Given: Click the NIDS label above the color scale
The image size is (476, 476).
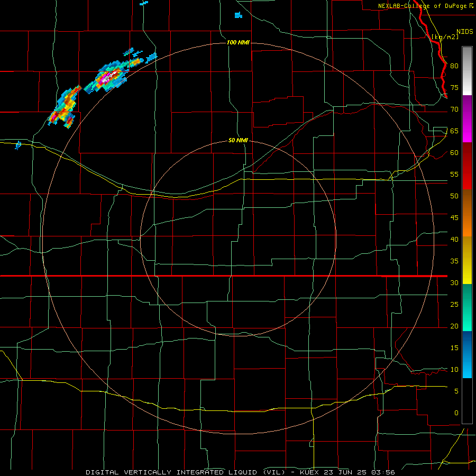Looking at the screenshot, I should (465, 32).
